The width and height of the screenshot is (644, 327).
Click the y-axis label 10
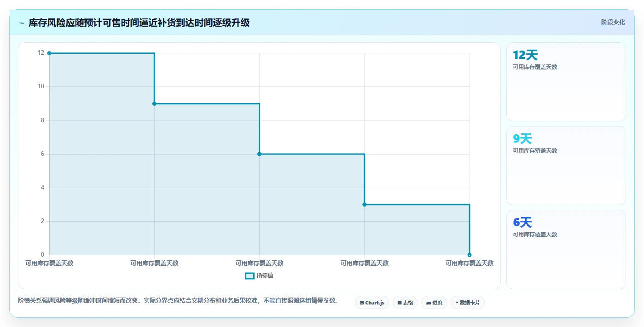(41, 86)
